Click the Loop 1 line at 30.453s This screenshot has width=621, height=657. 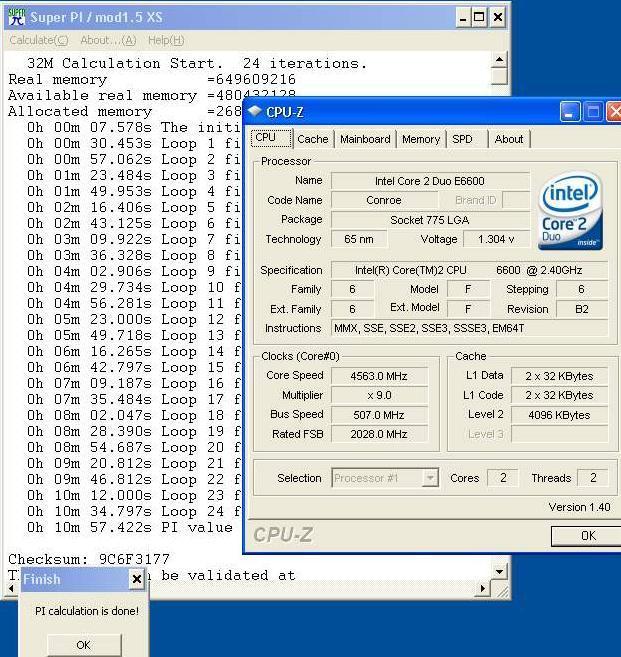(x=133, y=143)
